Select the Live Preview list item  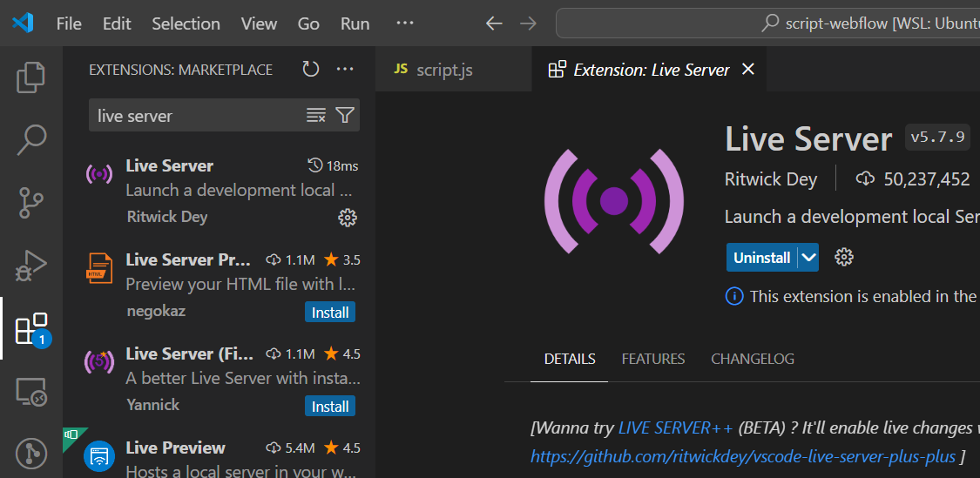coord(219,454)
